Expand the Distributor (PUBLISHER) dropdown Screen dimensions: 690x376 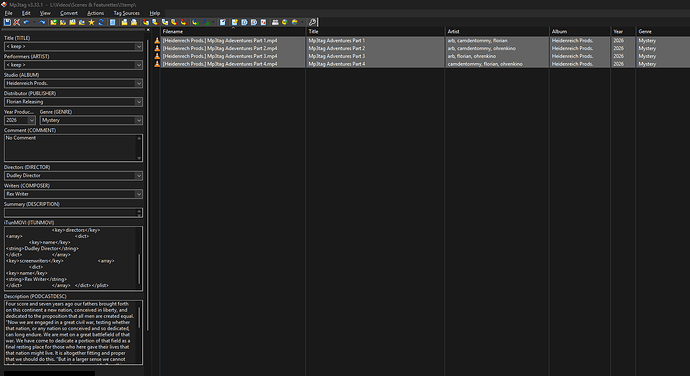coord(139,102)
